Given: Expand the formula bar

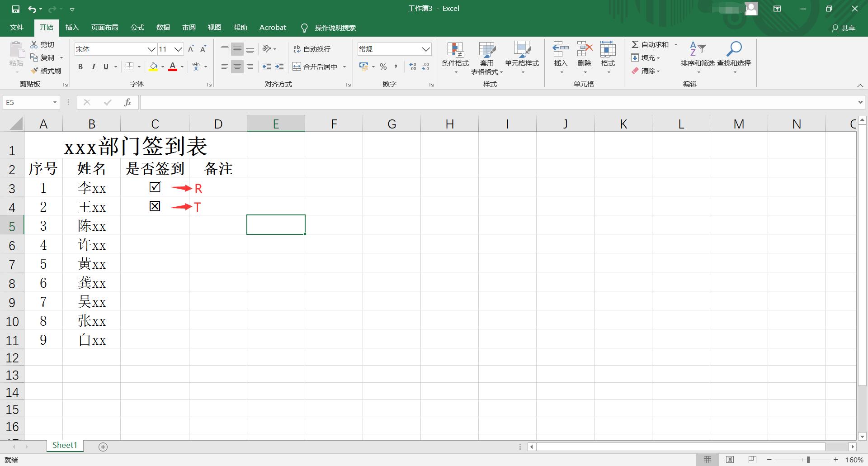Looking at the screenshot, I should pos(860,102).
